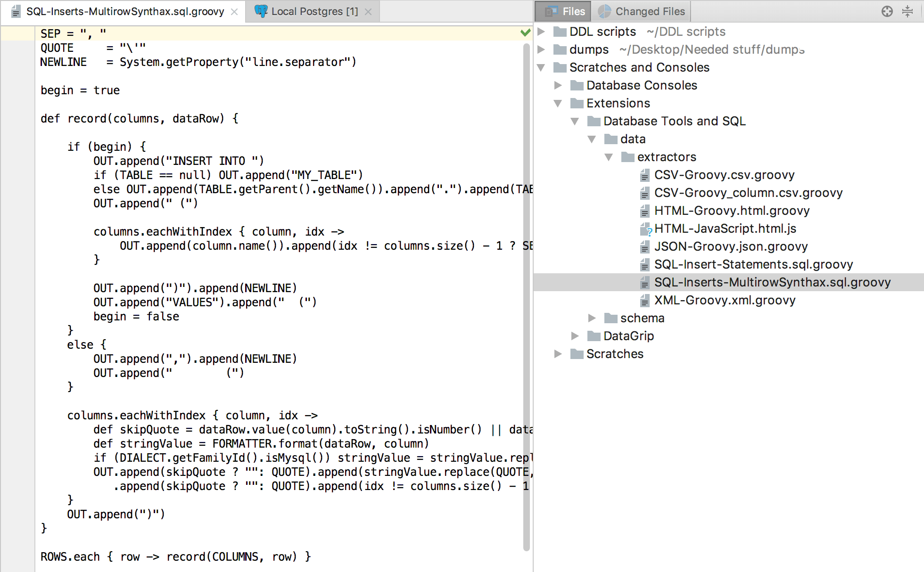Image resolution: width=924 pixels, height=572 pixels.
Task: Collapse Database Tools and SQL folder
Action: coord(575,121)
